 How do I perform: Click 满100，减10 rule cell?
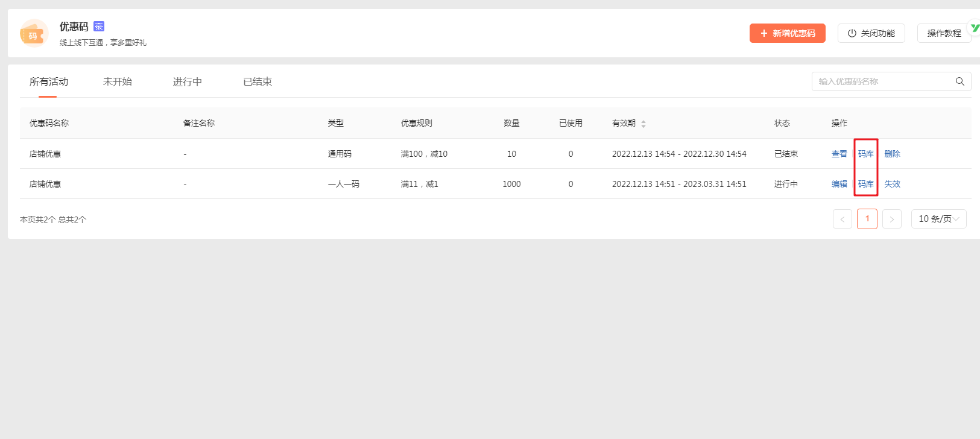click(424, 154)
